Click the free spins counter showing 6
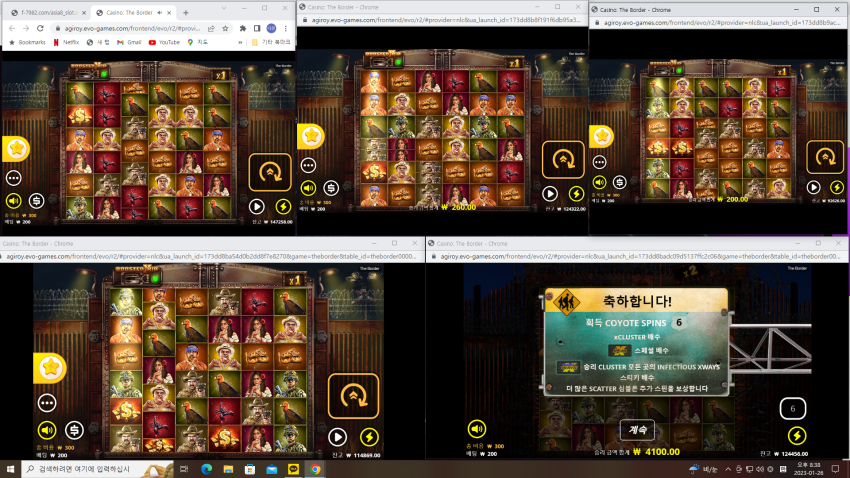The image size is (850, 478). pos(793,409)
